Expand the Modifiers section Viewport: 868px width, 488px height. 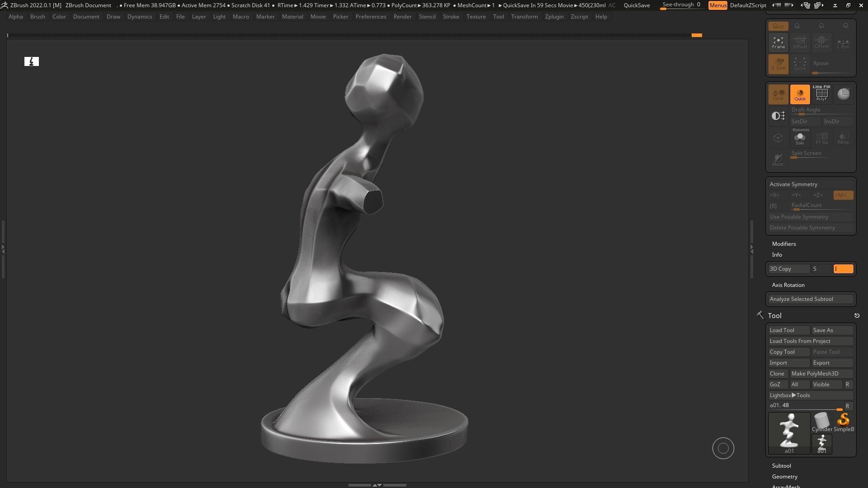(783, 244)
